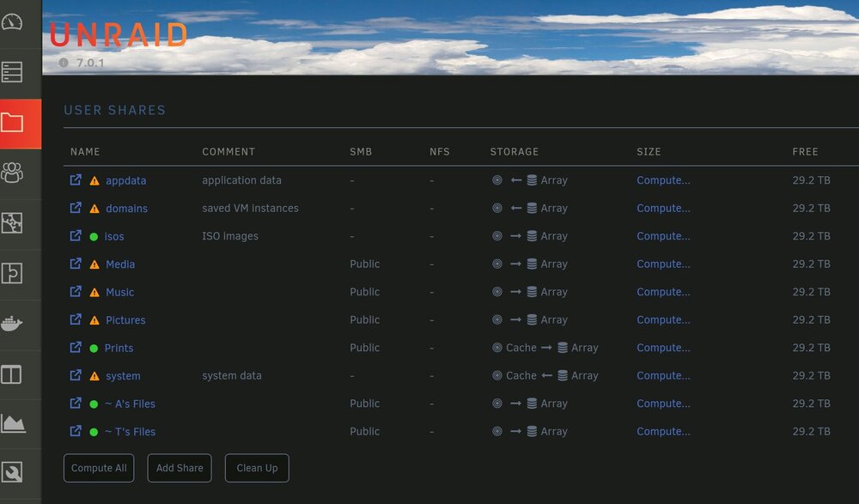Viewport: 859px width, 504px height.
Task: Click the USER SHARES heading
Action: point(114,110)
